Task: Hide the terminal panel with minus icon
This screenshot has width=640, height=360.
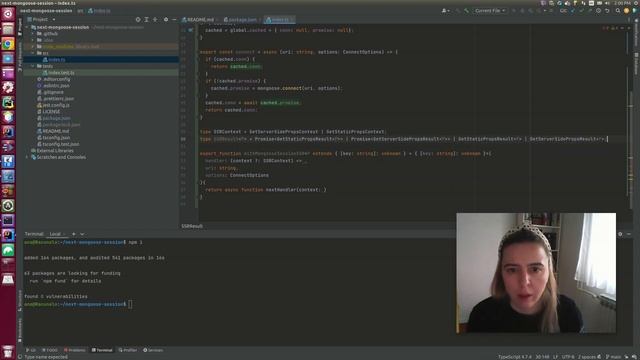Action: coord(629,234)
